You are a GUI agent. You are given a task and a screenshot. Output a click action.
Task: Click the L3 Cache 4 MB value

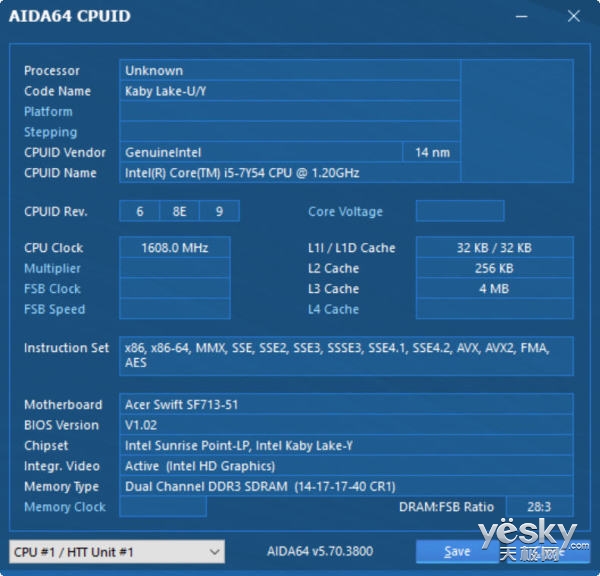tap(494, 289)
